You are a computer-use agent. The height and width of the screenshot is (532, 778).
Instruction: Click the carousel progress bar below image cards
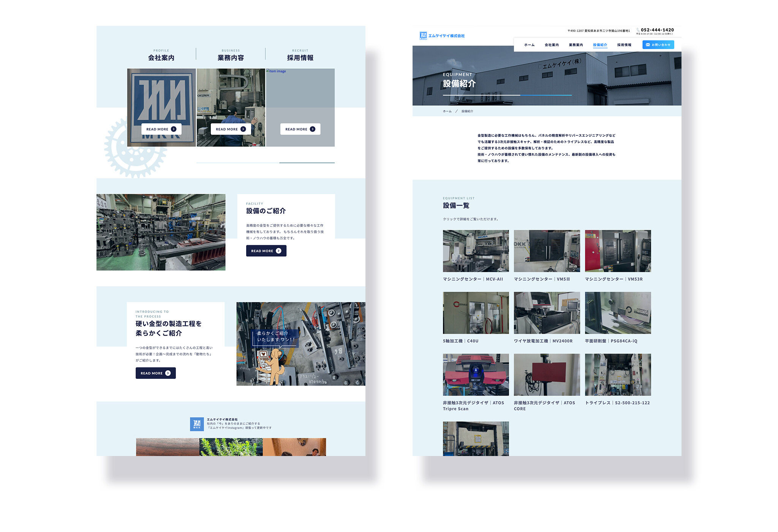click(265, 163)
